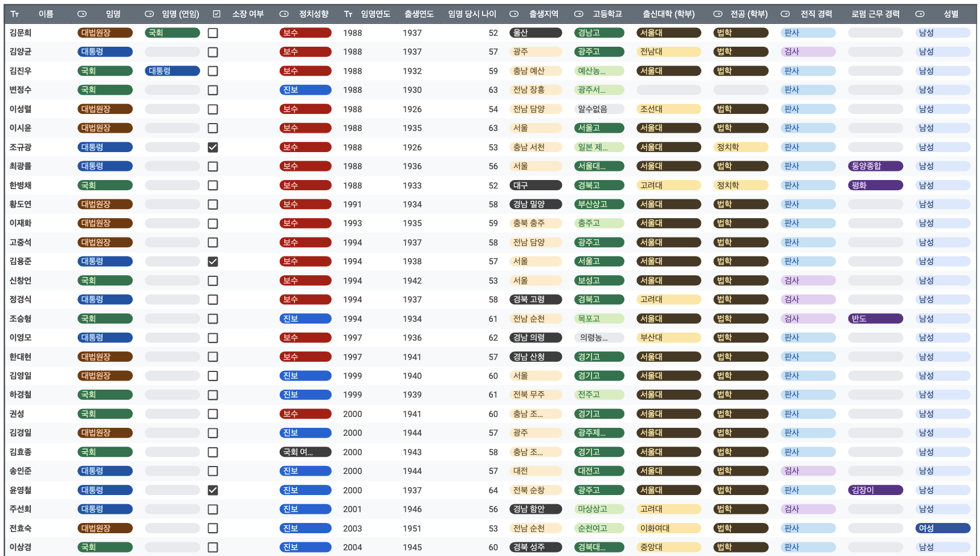Uncheck the 소장 여부 box for 윤영철
The image size is (980, 556).
tap(213, 490)
